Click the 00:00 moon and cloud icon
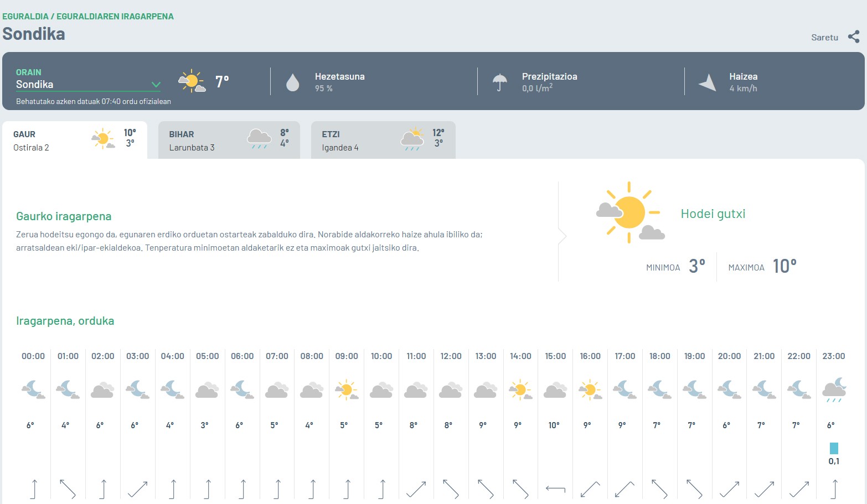867x504 pixels. [33, 390]
